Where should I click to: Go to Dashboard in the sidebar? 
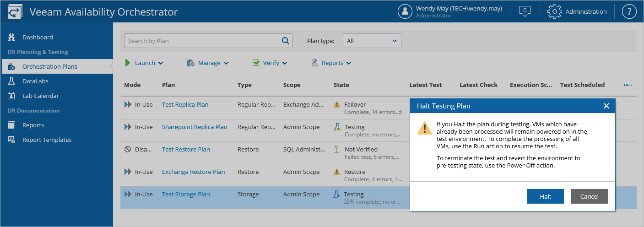(38, 37)
